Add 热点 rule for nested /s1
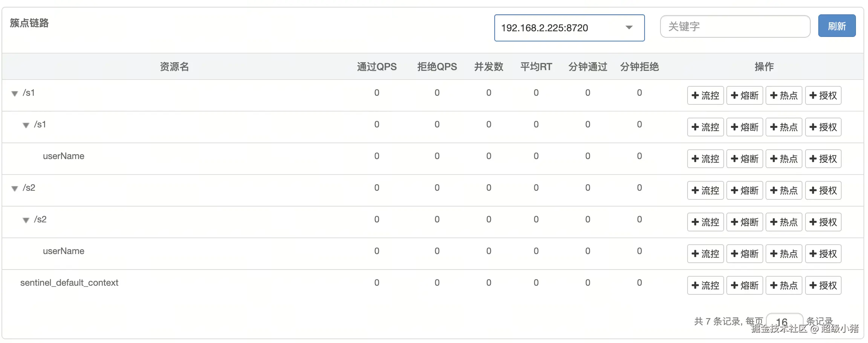This screenshot has height=343, width=868. click(x=784, y=127)
